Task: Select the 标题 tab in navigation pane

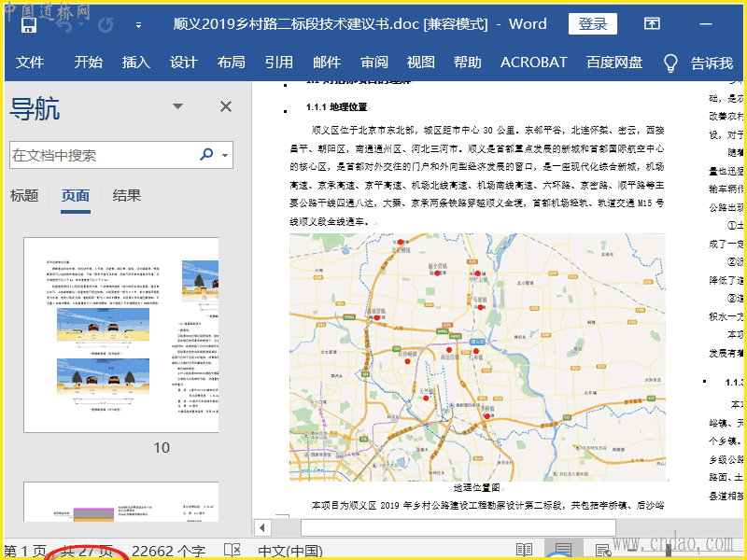Action: [x=24, y=195]
